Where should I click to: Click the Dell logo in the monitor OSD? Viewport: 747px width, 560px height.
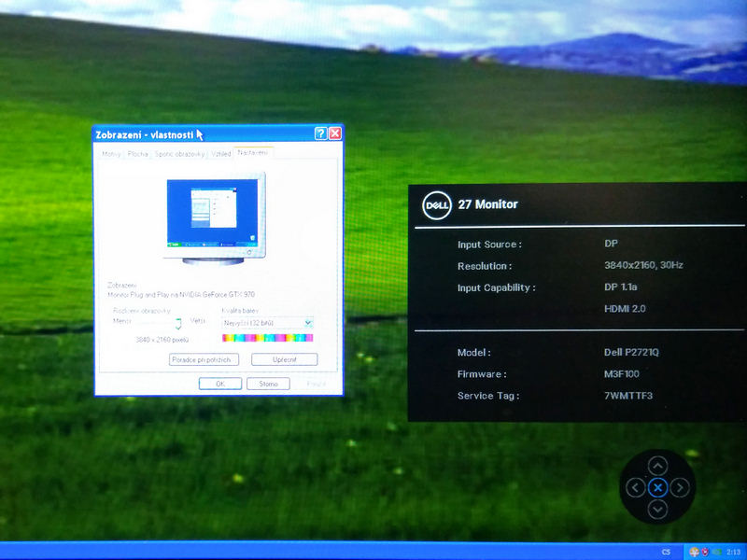click(436, 205)
